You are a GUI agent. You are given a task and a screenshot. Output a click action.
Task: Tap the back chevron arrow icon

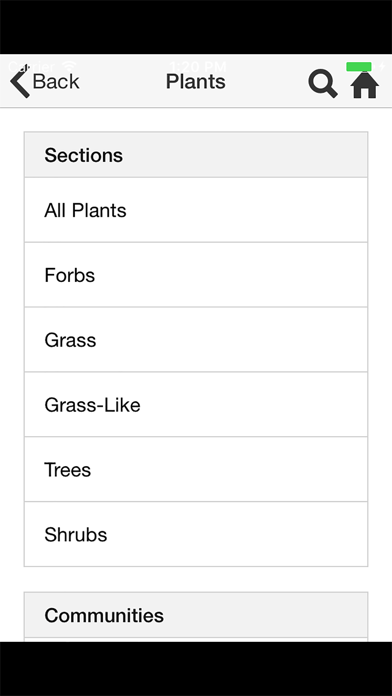click(x=20, y=81)
